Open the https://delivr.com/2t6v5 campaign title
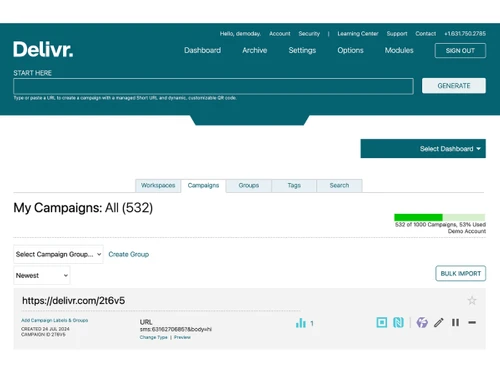This screenshot has height=375, width=500. (74, 301)
